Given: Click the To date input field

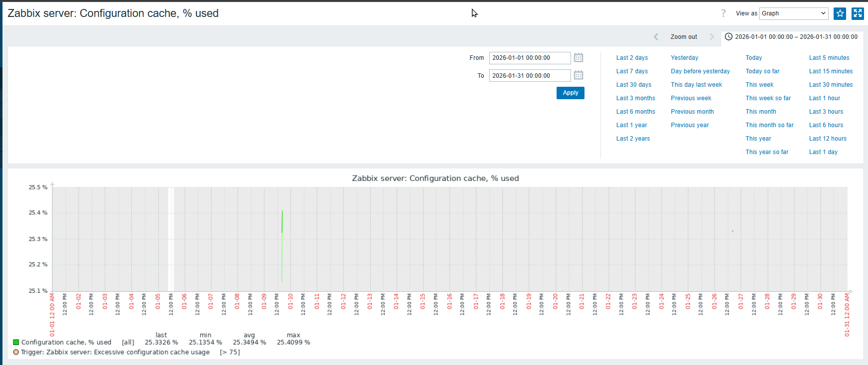Looking at the screenshot, I should 529,76.
